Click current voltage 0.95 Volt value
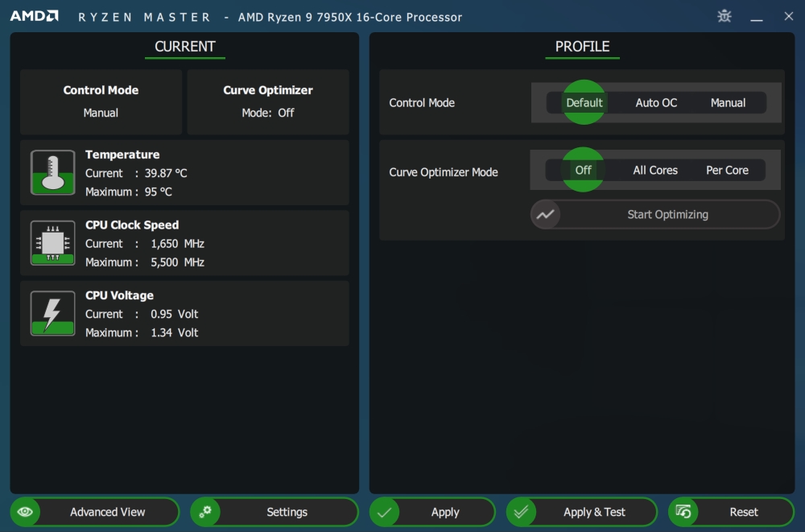Screen dimensions: 805x532 pyautogui.click(x=175, y=314)
